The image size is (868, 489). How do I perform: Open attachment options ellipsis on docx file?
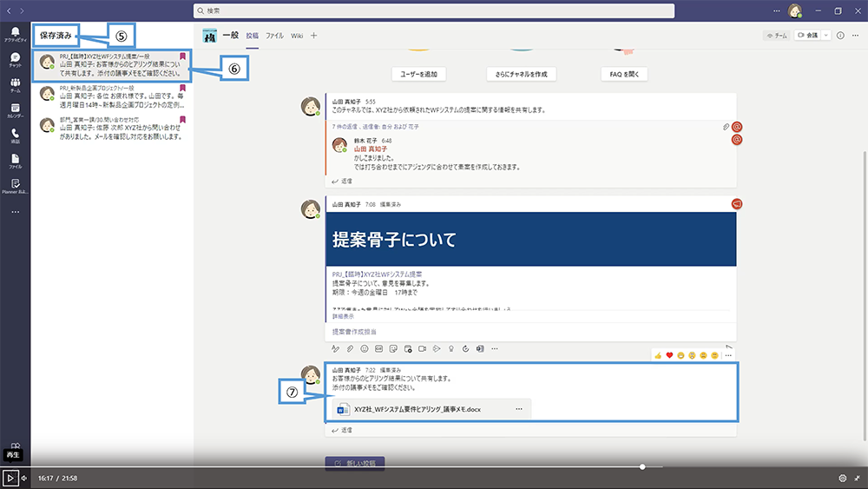coord(519,409)
